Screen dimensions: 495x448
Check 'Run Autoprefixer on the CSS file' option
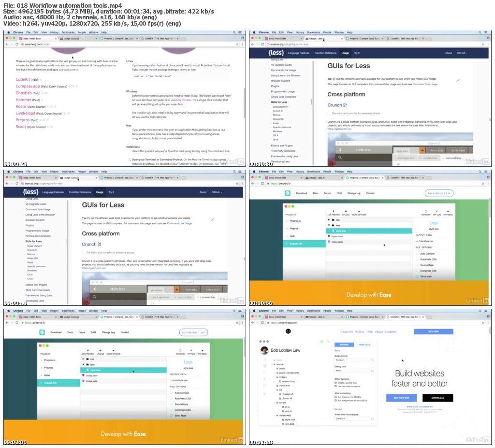point(335,400)
